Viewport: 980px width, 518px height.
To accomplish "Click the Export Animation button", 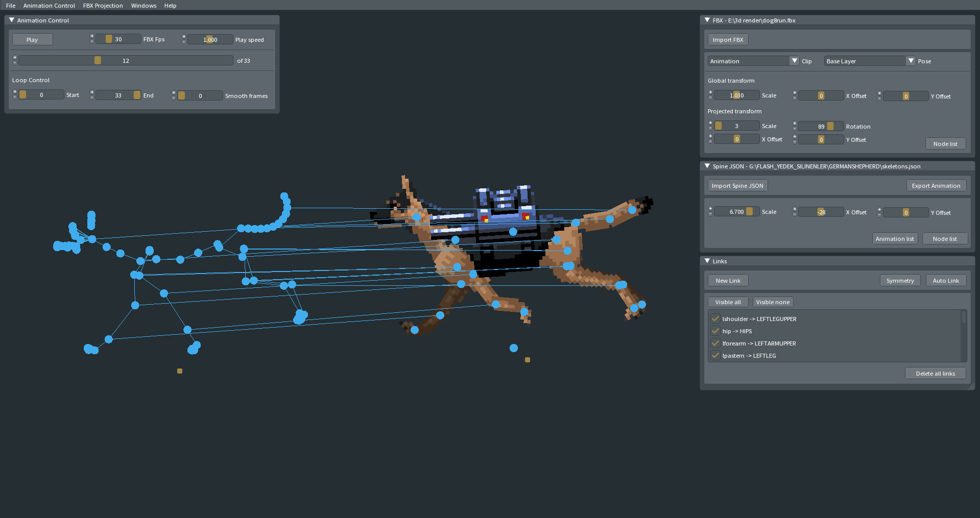I will pyautogui.click(x=936, y=185).
